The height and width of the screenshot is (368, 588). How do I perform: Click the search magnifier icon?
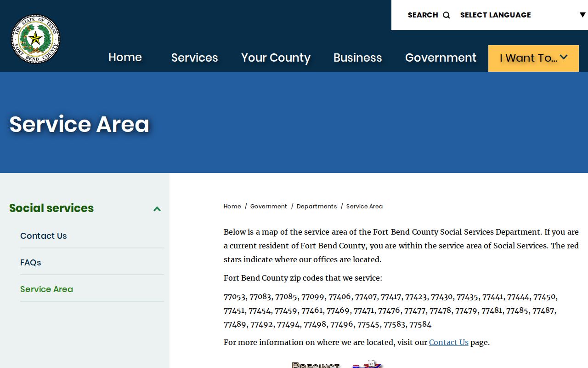click(446, 15)
